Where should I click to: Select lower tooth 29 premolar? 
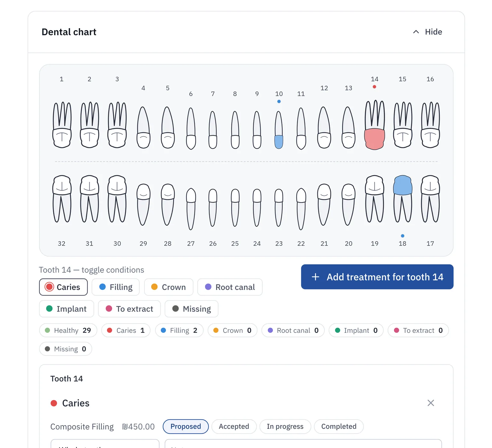coord(143,204)
